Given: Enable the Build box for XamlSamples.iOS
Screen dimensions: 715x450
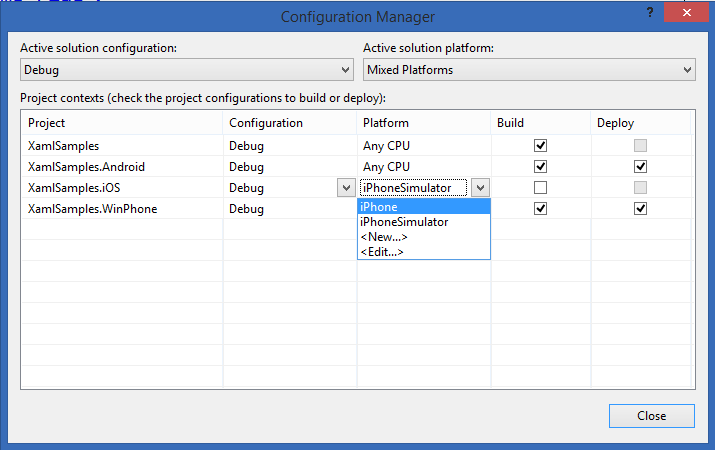Looking at the screenshot, I should pyautogui.click(x=540, y=187).
